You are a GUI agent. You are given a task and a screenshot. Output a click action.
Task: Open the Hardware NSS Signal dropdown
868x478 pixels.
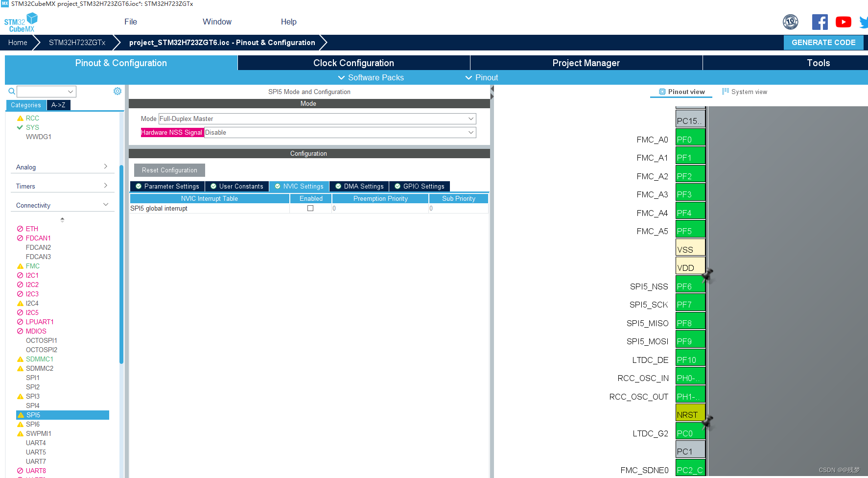[x=340, y=132]
